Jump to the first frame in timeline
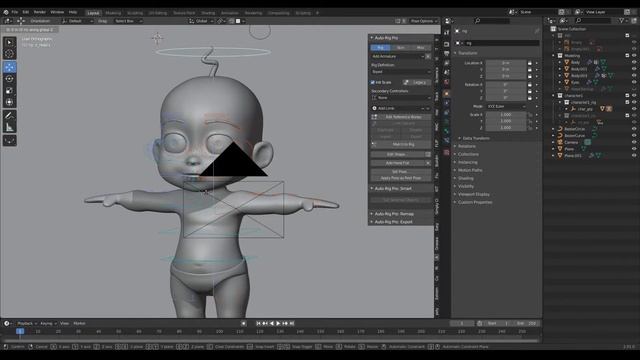 (x=258, y=323)
